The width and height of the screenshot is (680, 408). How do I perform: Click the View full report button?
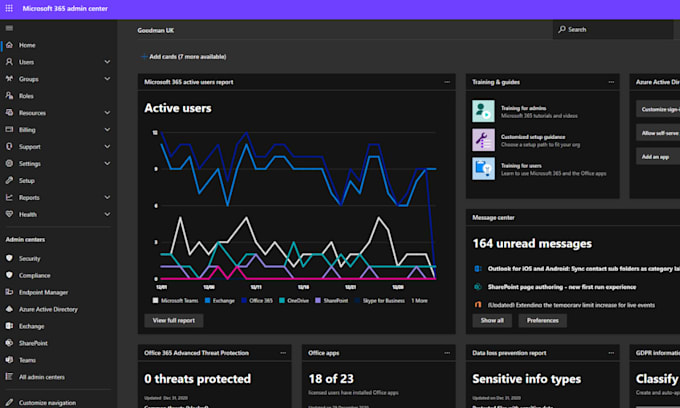174,320
